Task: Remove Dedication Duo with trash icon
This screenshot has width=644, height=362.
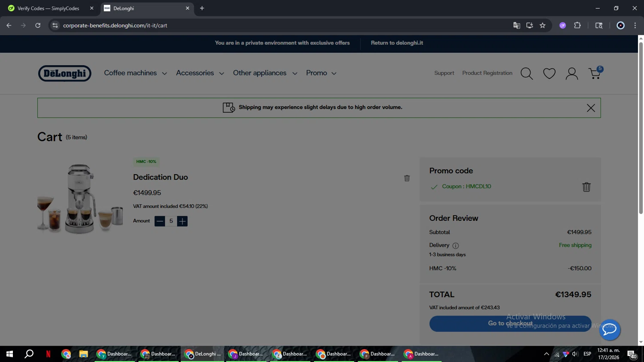Action: click(407, 178)
